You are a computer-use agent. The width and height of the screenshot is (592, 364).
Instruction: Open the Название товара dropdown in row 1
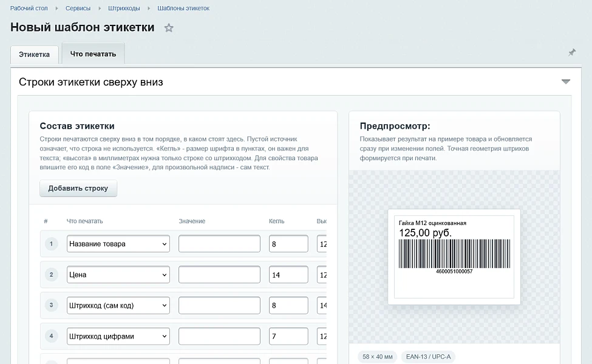point(118,244)
